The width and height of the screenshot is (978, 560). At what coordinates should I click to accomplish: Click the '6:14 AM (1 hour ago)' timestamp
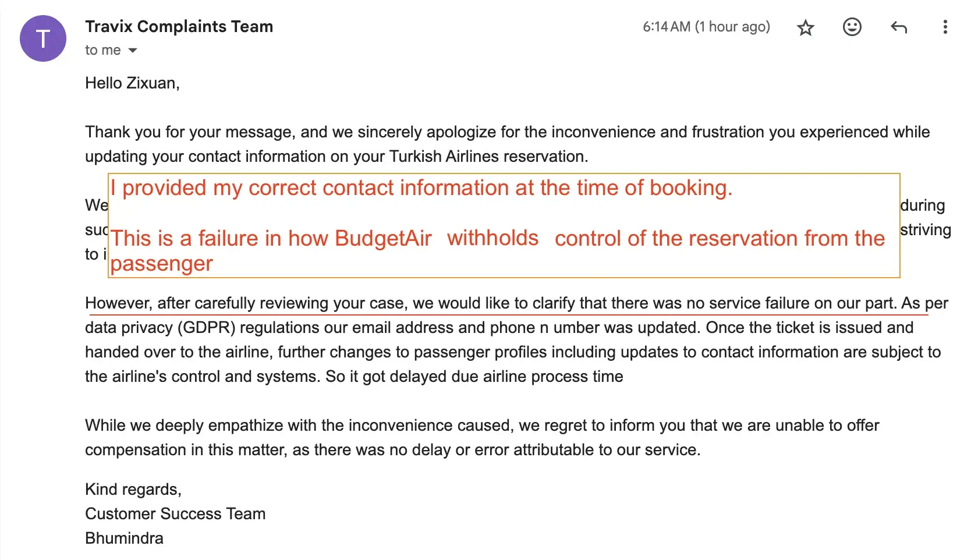pyautogui.click(x=706, y=27)
